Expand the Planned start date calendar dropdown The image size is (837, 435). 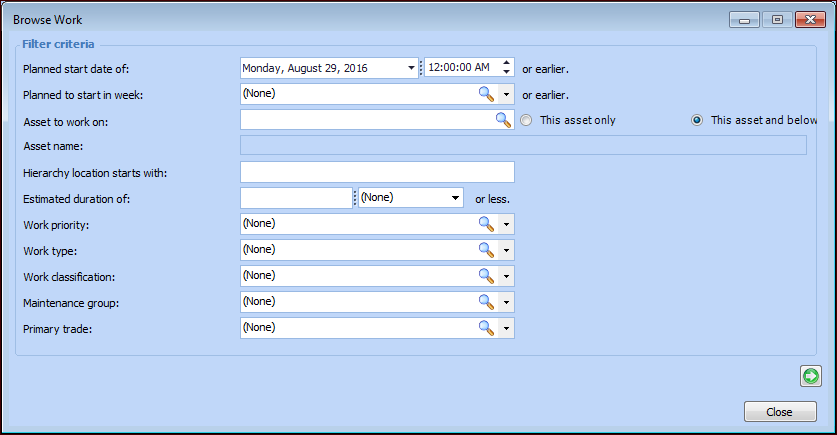(411, 68)
